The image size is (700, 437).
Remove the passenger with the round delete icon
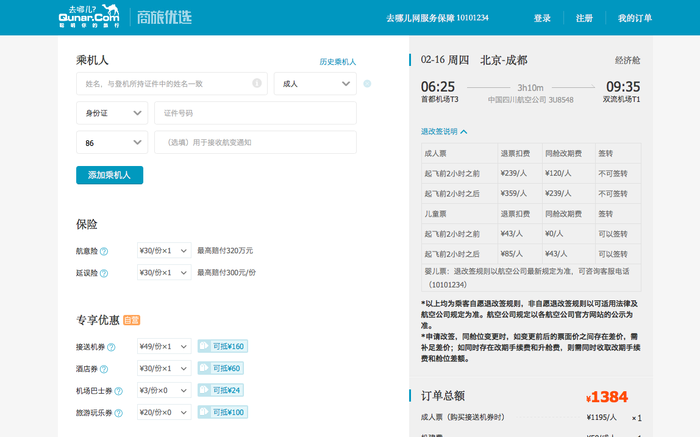point(367,83)
